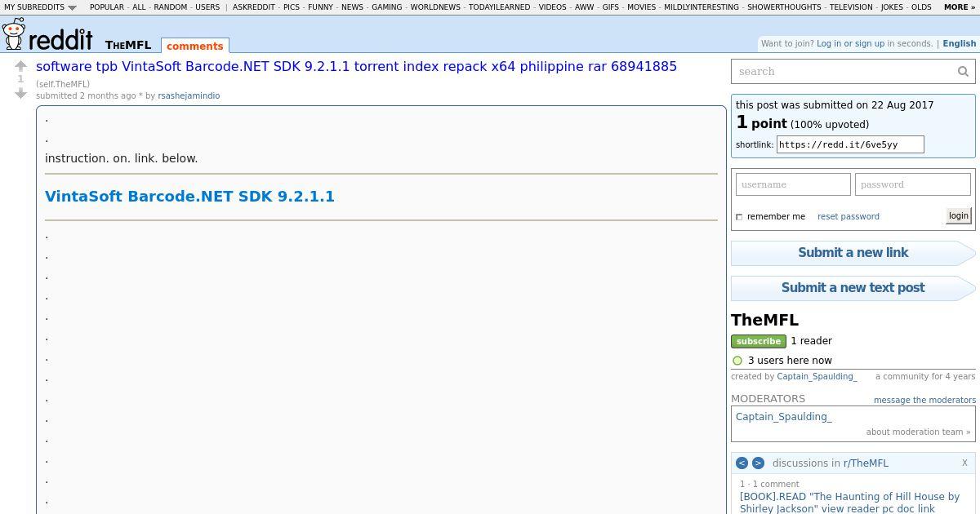Screen dimensions: 980x514
Task: Open TheMFL sidebar title
Action: 764,320
